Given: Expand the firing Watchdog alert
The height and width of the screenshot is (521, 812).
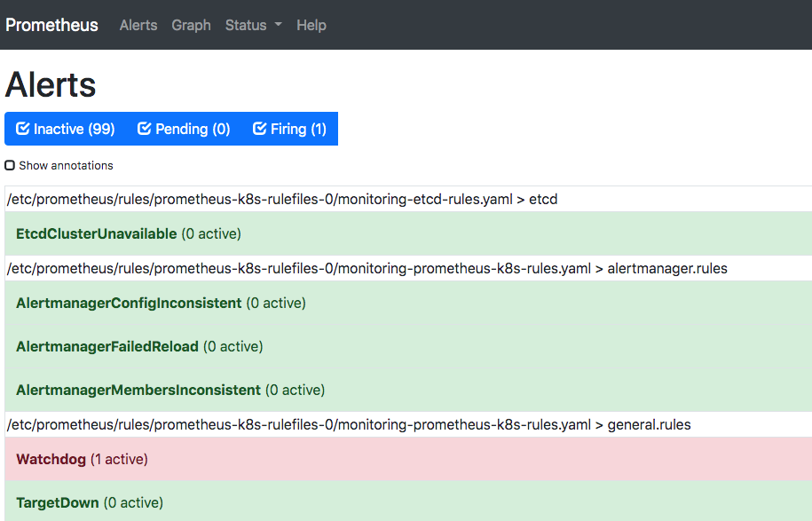Looking at the screenshot, I should (51, 459).
